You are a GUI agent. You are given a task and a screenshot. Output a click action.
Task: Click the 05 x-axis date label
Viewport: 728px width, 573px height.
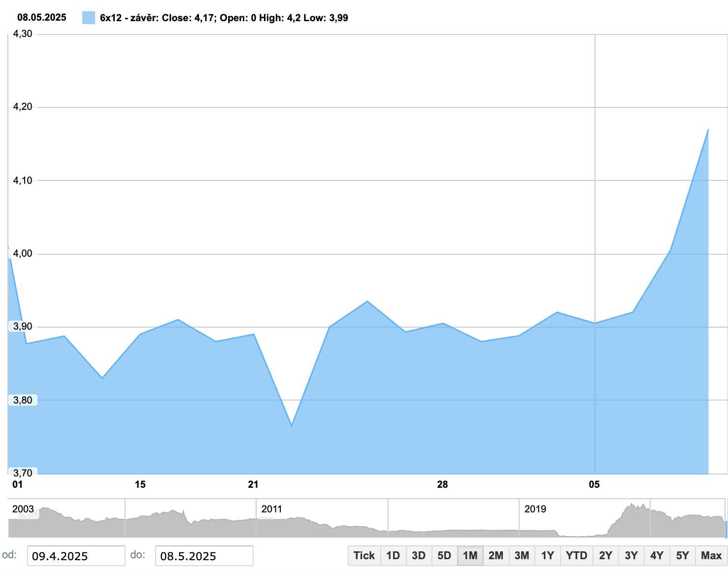pyautogui.click(x=595, y=484)
